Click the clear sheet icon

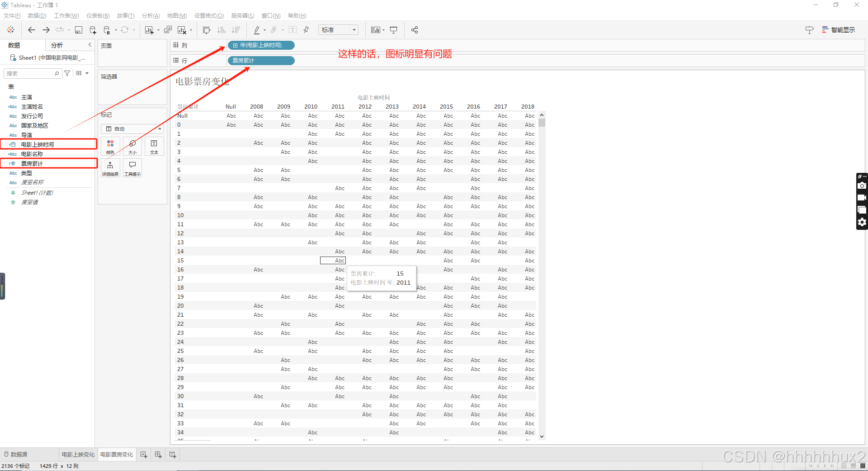[182, 30]
